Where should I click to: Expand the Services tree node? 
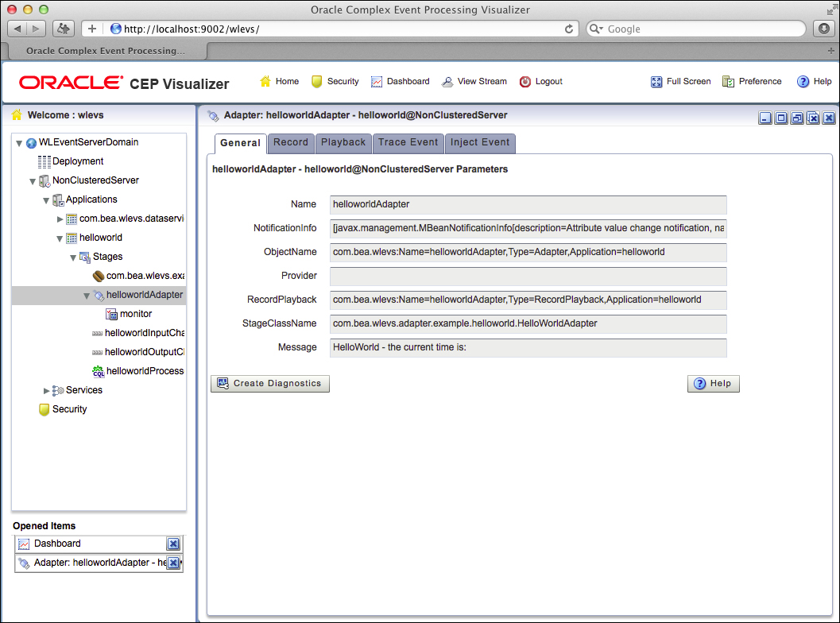[46, 390]
